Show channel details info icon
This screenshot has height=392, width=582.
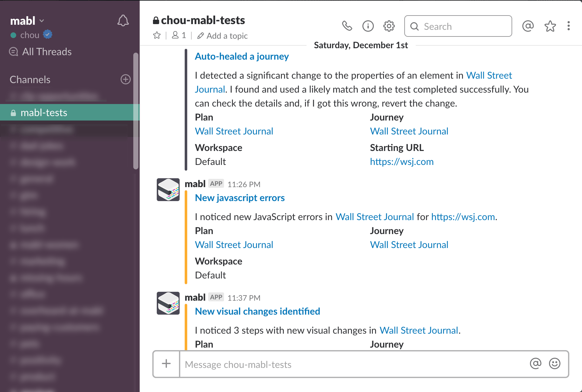click(x=368, y=26)
